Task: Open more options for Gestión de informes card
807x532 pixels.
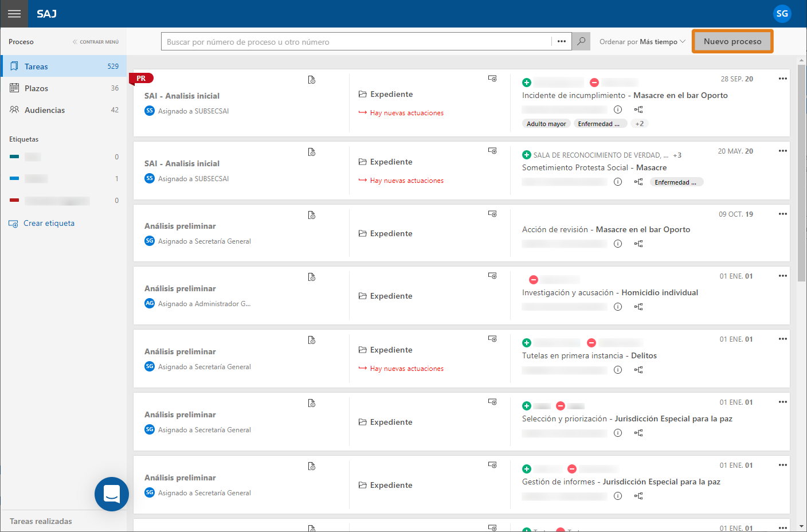Action: (782, 465)
